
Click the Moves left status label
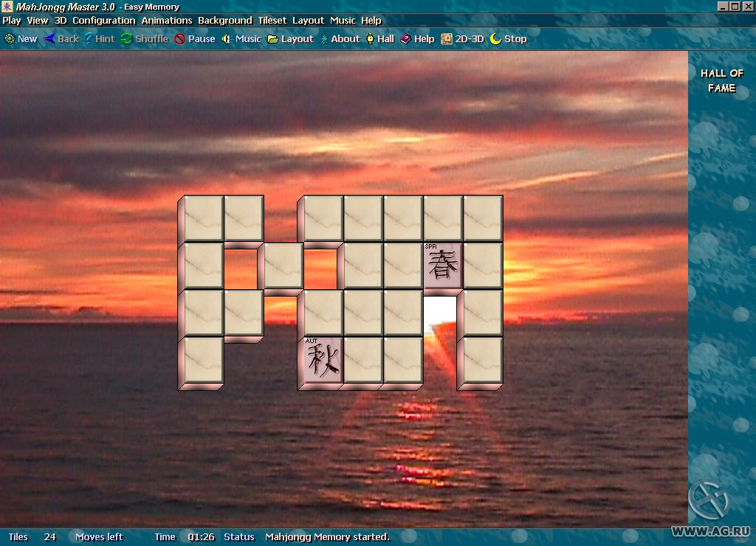coord(99,537)
